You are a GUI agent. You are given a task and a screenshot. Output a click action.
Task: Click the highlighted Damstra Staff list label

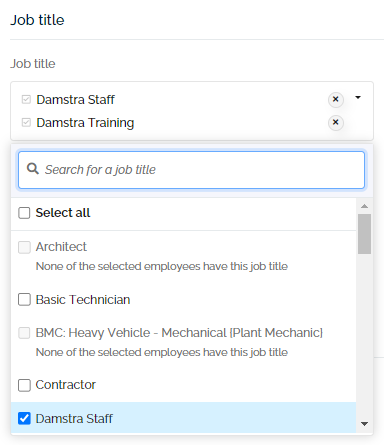74,419
